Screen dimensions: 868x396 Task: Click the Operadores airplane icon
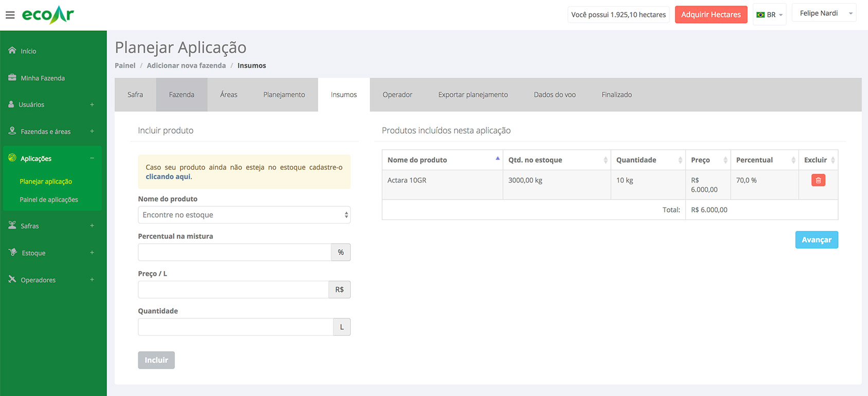(x=12, y=279)
